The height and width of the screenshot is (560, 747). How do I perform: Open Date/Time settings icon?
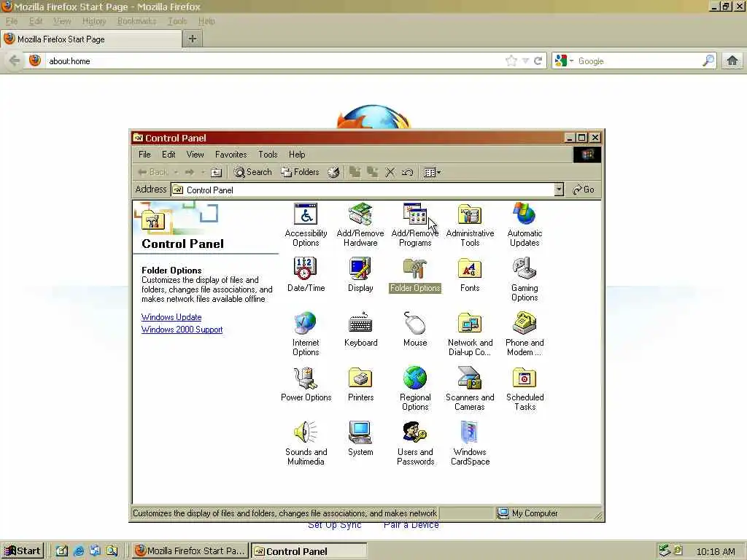click(306, 275)
